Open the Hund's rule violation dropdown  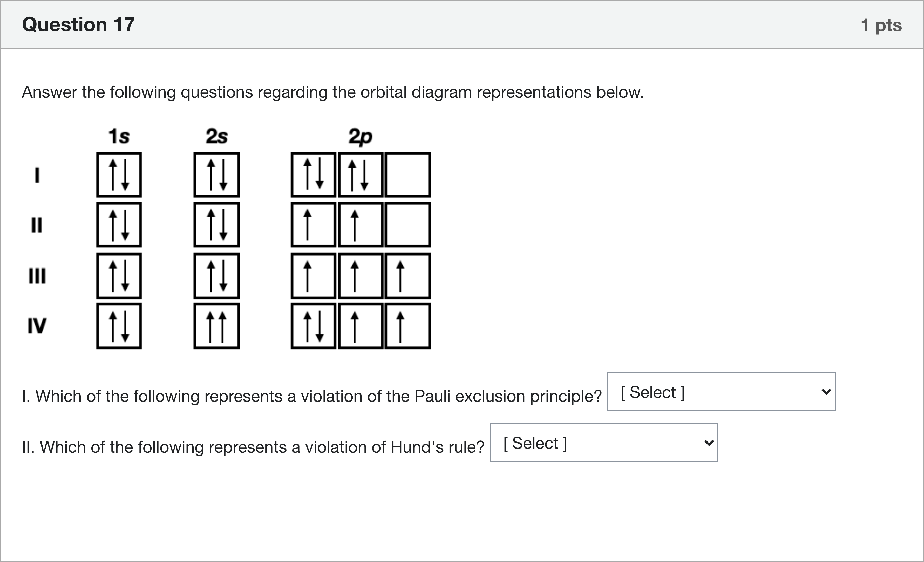tap(604, 443)
